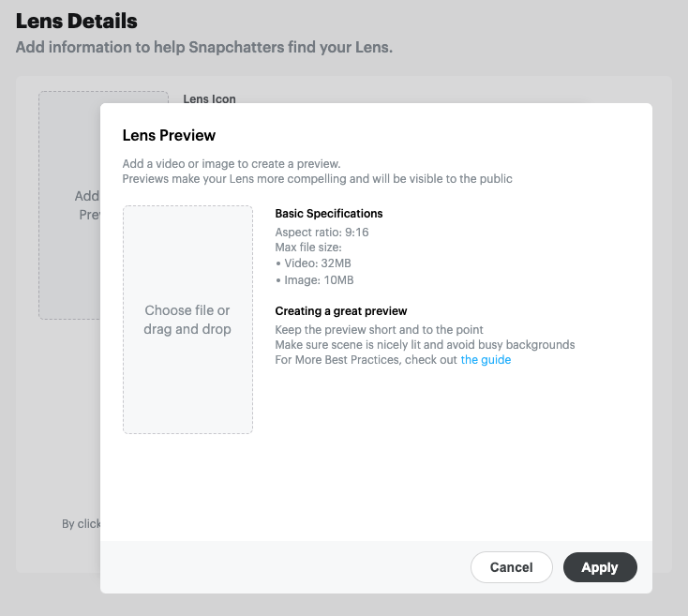The height and width of the screenshot is (616, 688).
Task: Click the 'Make sure scene is nicely lit' tip
Action: tap(425, 344)
